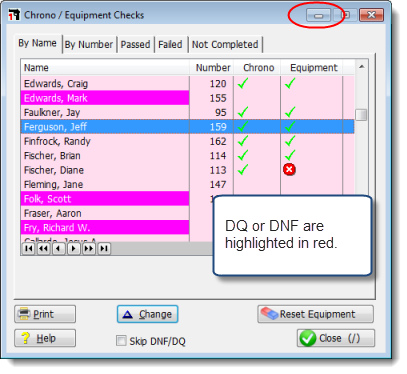Click the page-back double arrow navigation button

click(x=44, y=249)
